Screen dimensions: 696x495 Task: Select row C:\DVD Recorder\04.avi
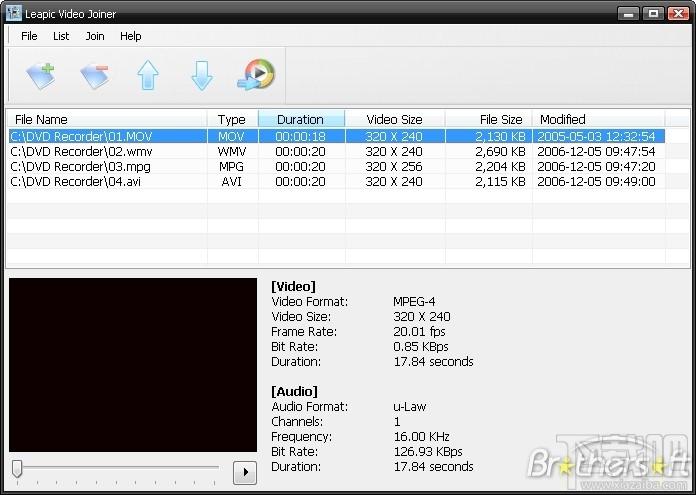pos(336,182)
